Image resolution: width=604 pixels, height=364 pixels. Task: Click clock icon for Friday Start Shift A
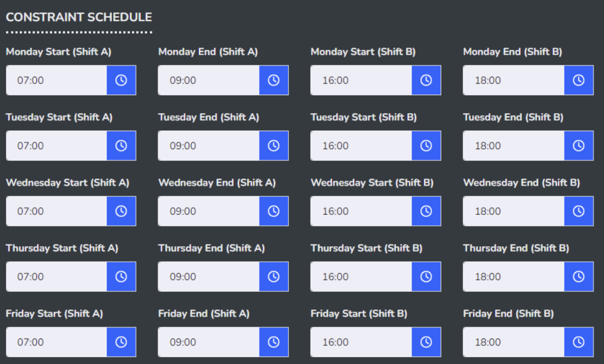[x=121, y=342]
